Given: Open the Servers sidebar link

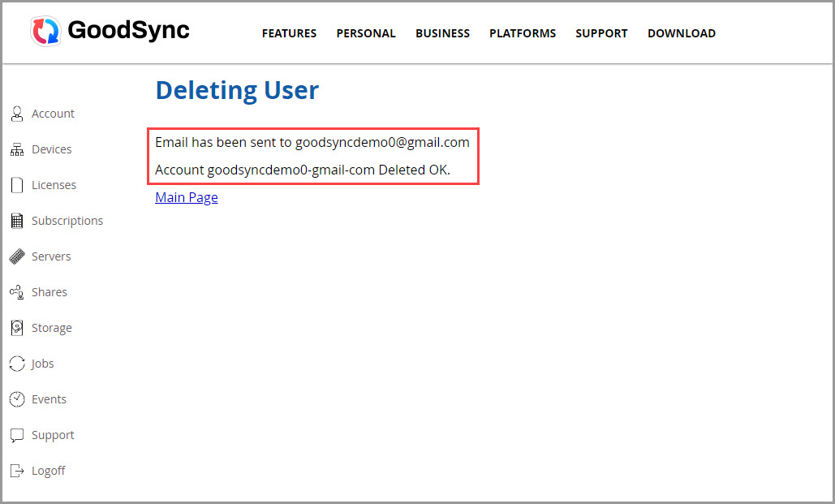Looking at the screenshot, I should point(51,256).
